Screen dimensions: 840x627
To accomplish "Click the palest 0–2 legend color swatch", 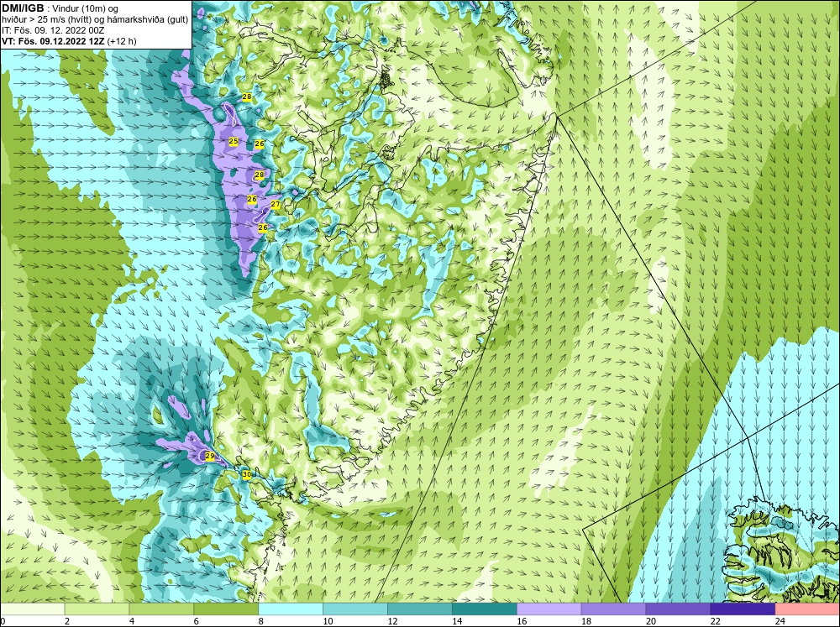I will tap(32, 609).
